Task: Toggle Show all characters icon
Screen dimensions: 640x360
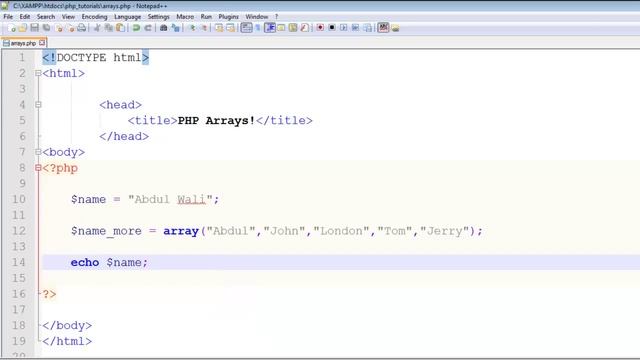Action: click(258, 28)
